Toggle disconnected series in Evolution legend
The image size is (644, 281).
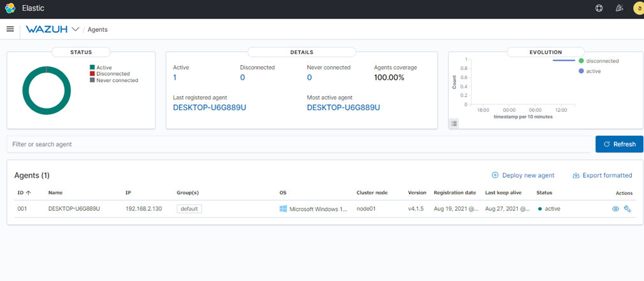(x=599, y=61)
